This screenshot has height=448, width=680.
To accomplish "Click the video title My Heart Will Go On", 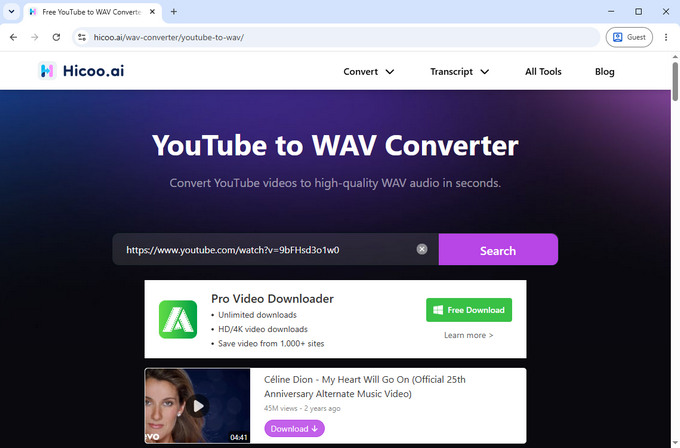I will point(365,386).
